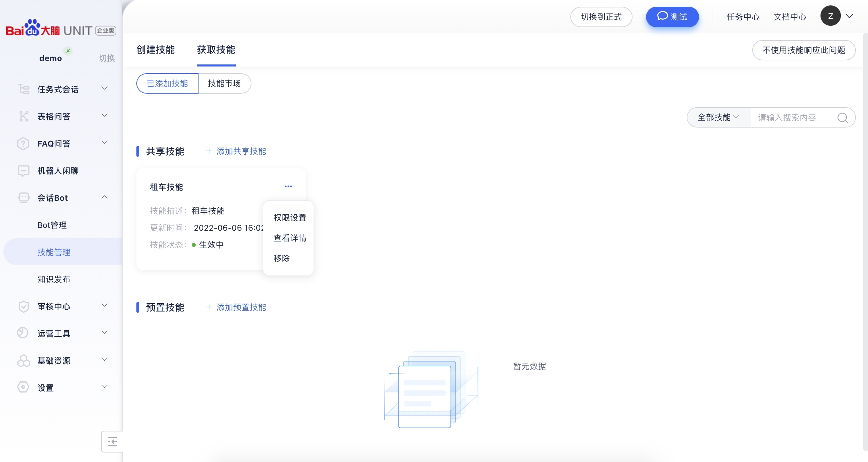
Task: Open Bot管理 in the sidebar
Action: (52, 225)
